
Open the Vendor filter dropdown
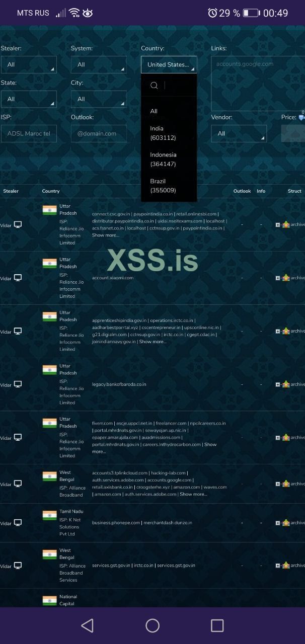(239, 133)
